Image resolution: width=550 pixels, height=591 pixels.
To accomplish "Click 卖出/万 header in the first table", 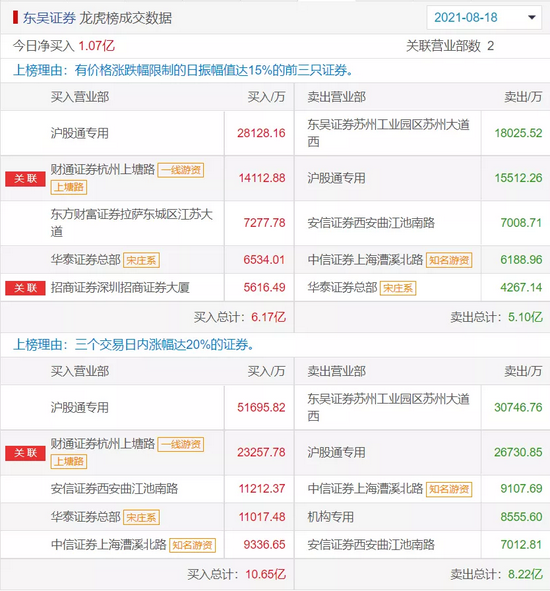I will [x=523, y=97].
